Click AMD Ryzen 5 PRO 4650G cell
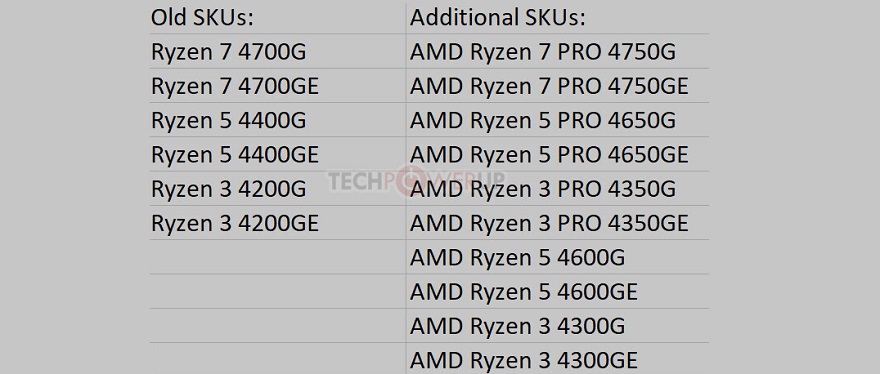 (557, 120)
